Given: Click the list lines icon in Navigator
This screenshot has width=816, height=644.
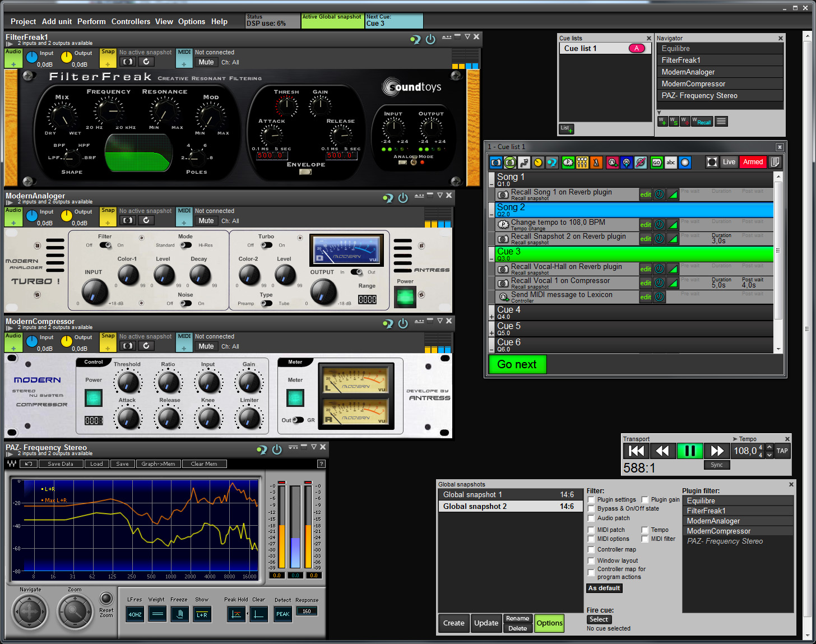Looking at the screenshot, I should point(721,121).
